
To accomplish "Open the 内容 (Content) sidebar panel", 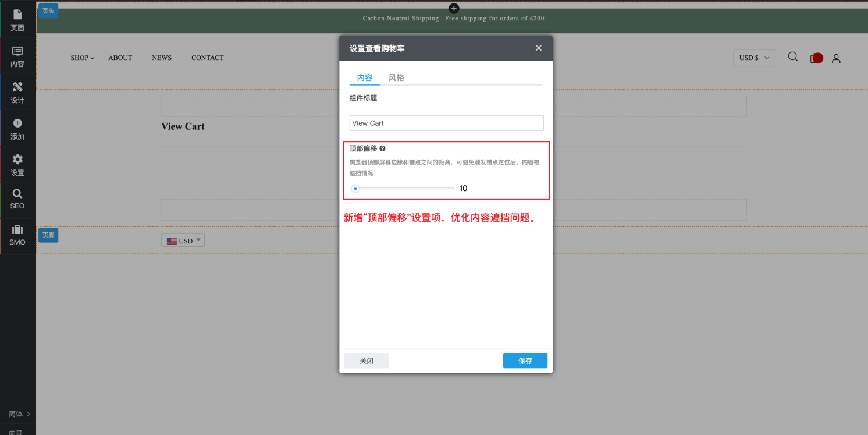I will tap(17, 56).
